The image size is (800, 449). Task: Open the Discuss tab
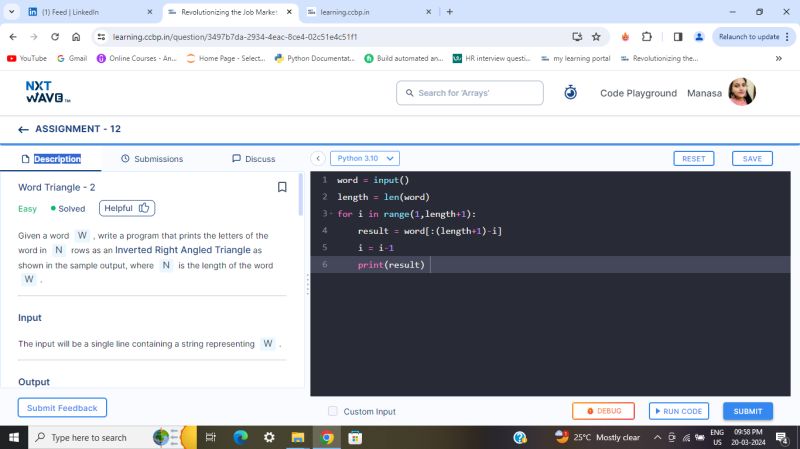point(253,159)
